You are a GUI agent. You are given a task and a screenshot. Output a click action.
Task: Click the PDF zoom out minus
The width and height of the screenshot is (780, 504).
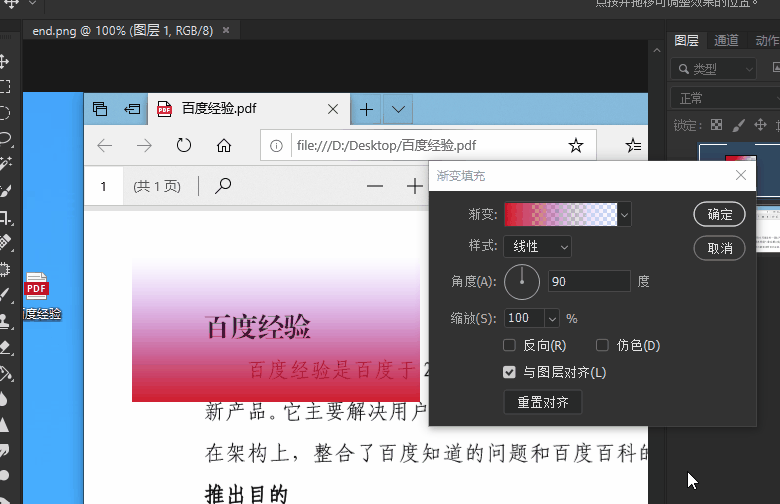(x=375, y=187)
